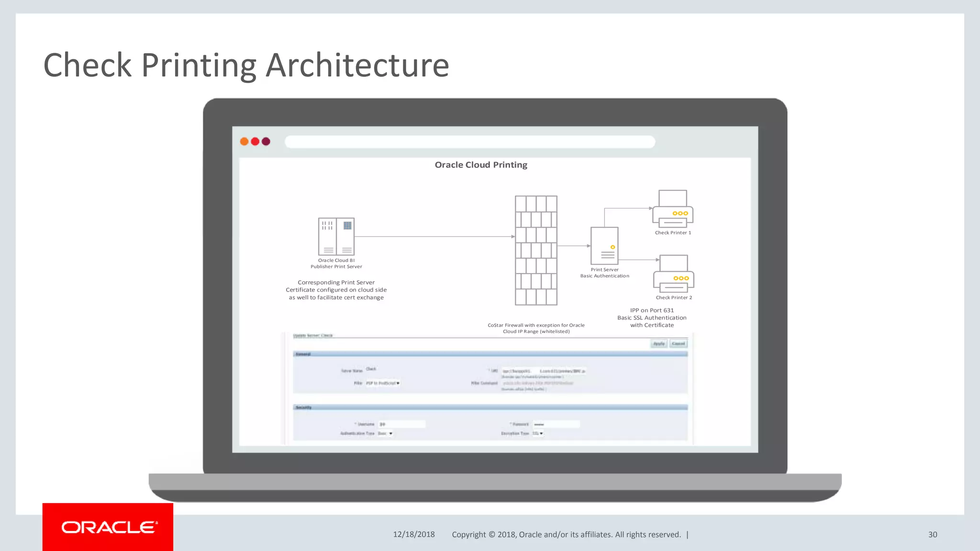This screenshot has height=551, width=980.
Task: Click the 'Print Server Basic Authentication' label
Action: pos(605,273)
